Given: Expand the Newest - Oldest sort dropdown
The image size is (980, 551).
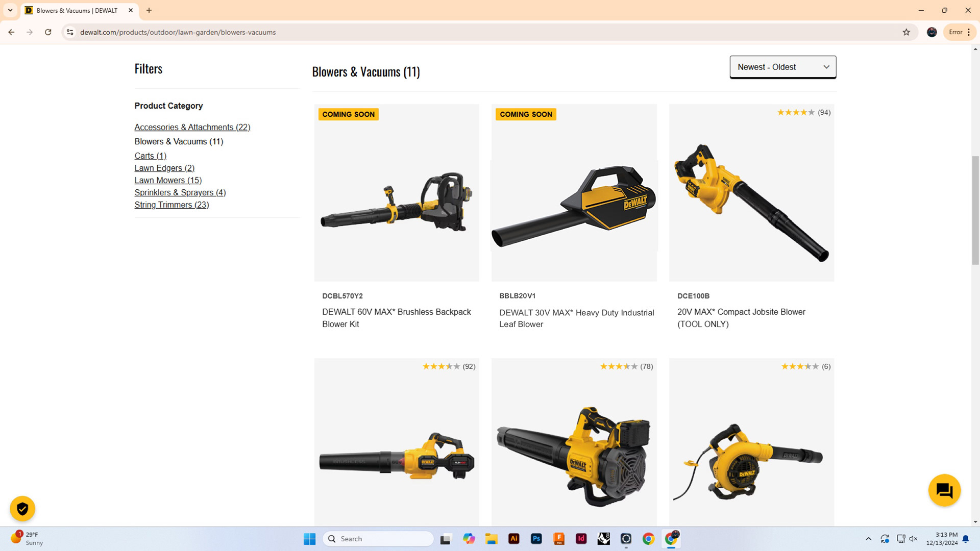Looking at the screenshot, I should click(782, 67).
